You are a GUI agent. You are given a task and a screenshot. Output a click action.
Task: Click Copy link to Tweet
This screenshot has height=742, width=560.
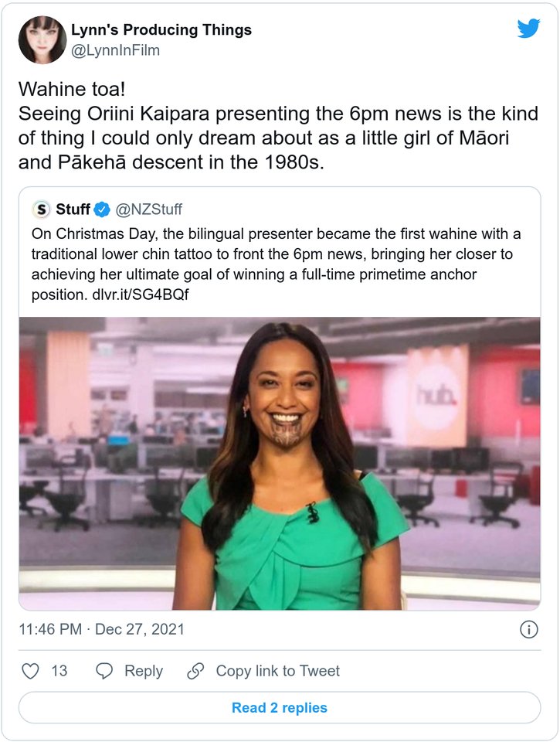[277, 671]
